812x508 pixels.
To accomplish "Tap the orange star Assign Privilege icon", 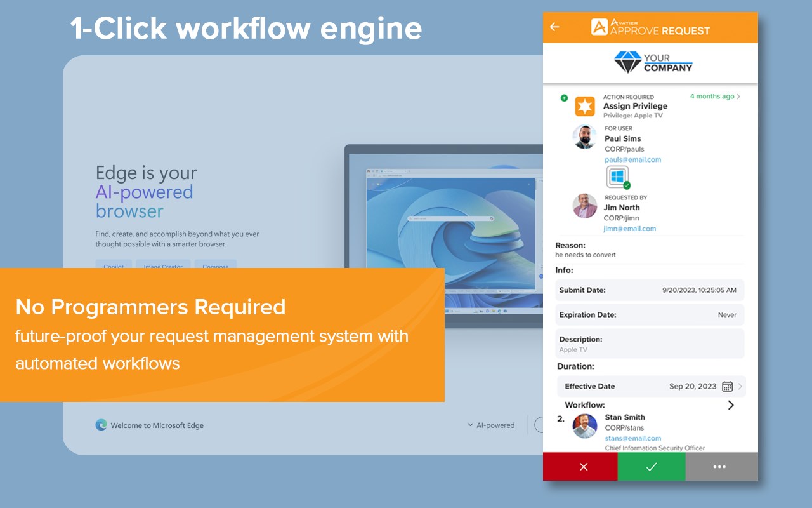I will click(585, 106).
